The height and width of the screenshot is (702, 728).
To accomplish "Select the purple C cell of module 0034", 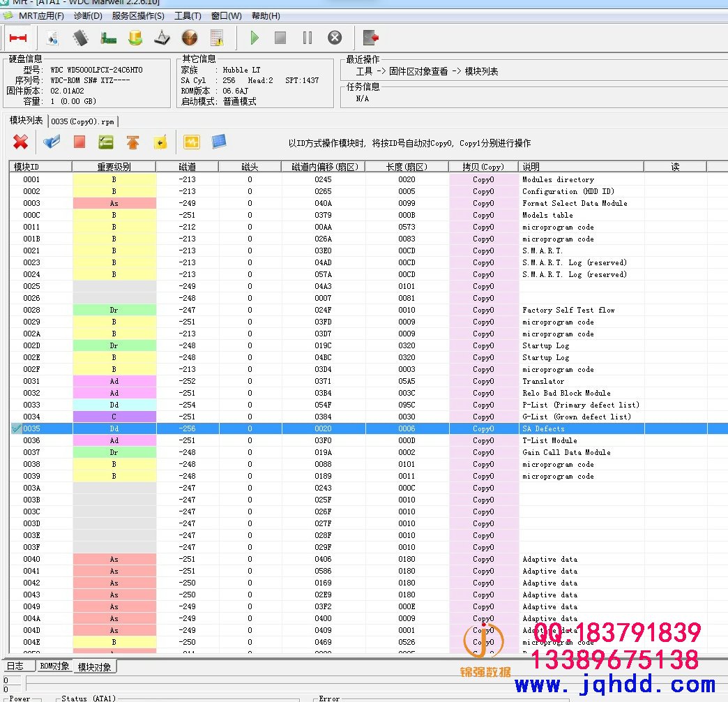I will [114, 417].
